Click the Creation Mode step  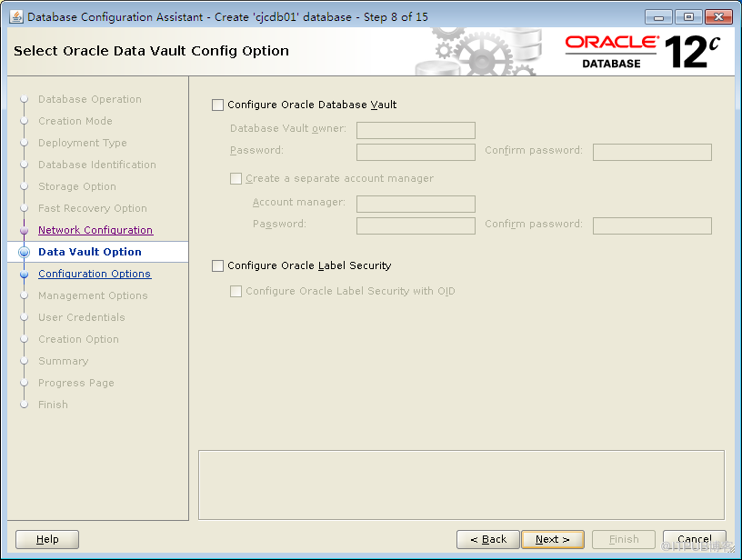pos(75,121)
